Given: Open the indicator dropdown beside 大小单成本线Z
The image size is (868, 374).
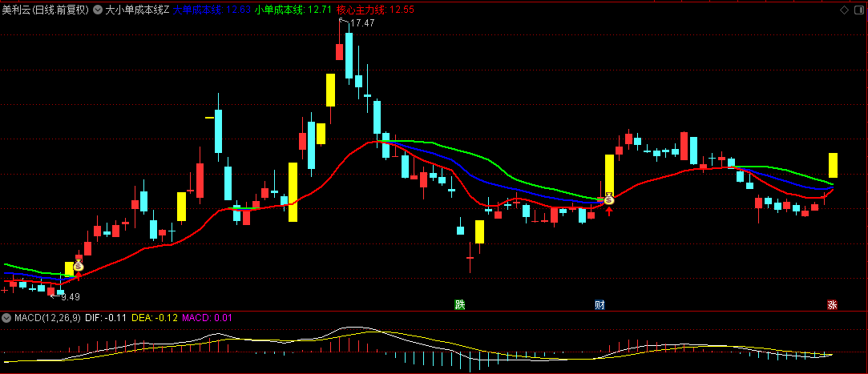Looking at the screenshot, I should pos(98,10).
